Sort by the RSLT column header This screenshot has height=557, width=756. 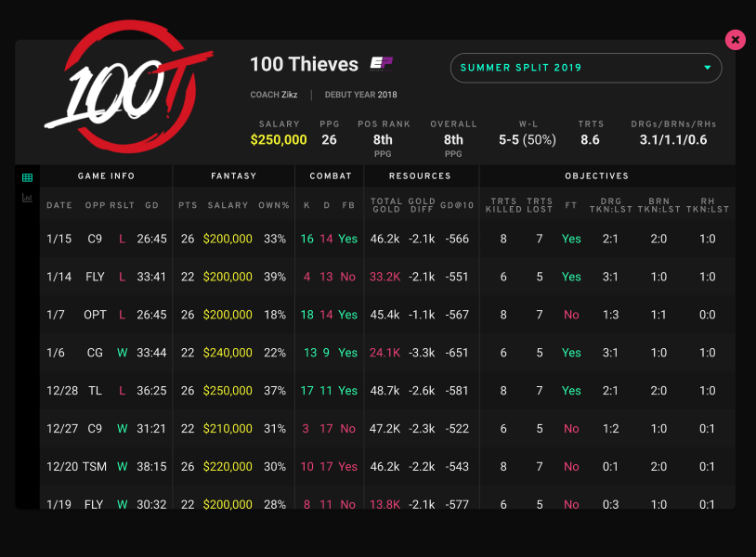pos(122,205)
